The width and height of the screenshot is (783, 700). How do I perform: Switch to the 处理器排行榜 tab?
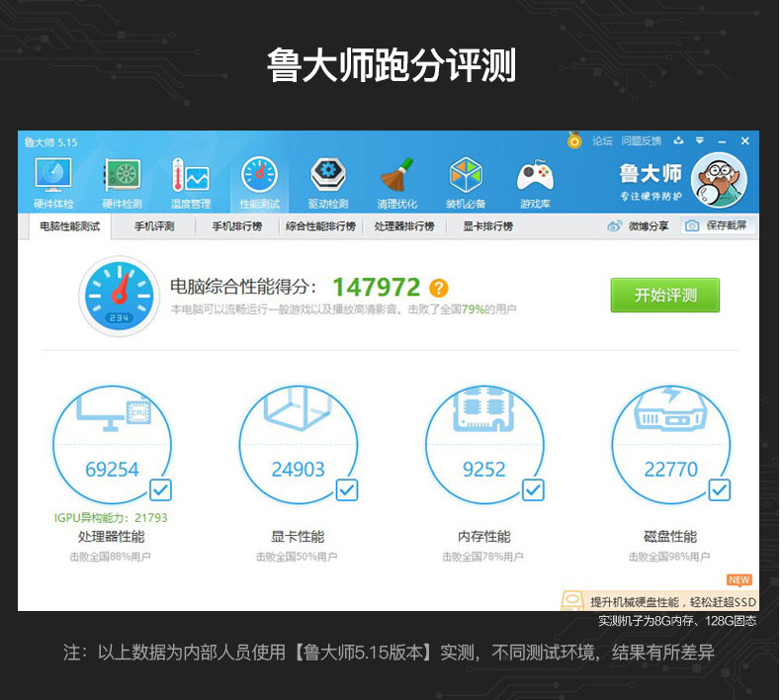click(x=404, y=226)
